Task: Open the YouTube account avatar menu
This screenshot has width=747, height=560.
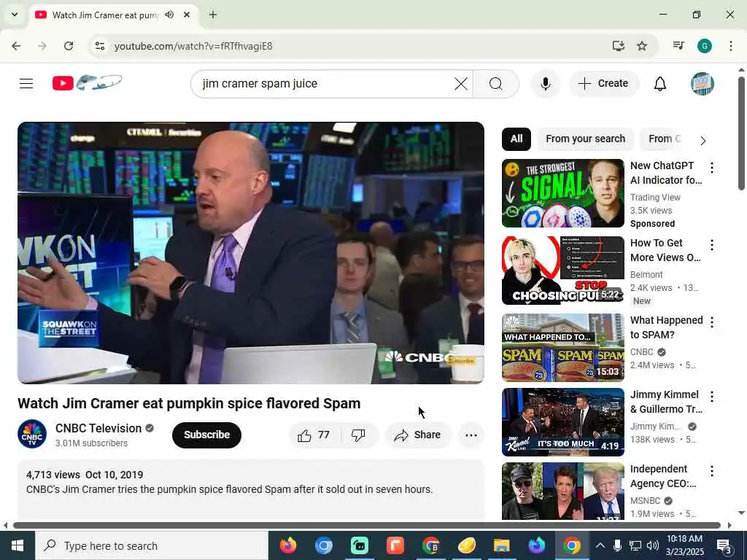Action: coord(703,84)
